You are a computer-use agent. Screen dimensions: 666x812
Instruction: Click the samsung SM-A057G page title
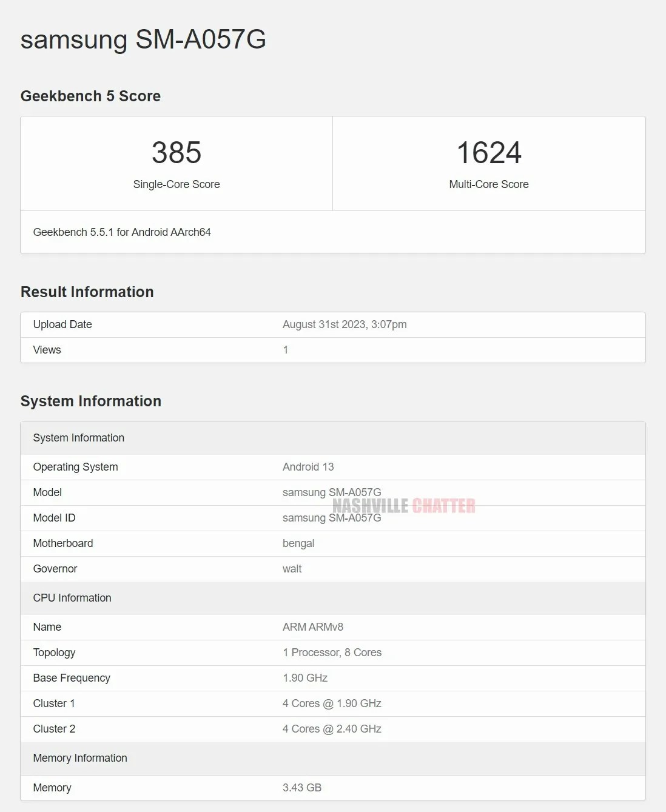coord(143,40)
